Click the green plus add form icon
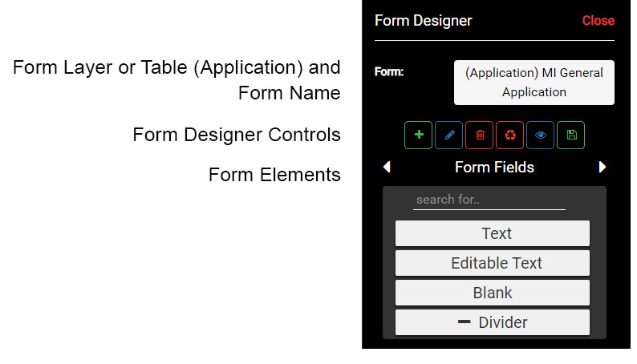The width and height of the screenshot is (637, 364). click(x=418, y=135)
